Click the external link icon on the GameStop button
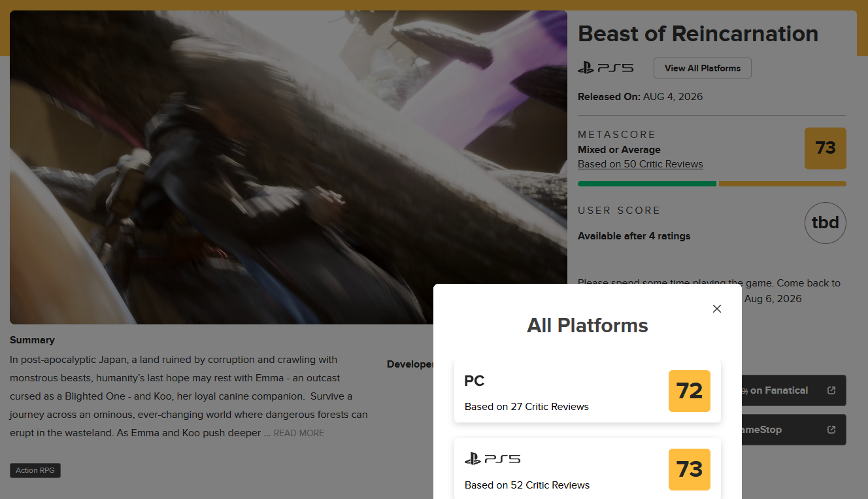Screen dimensions: 868x499 point(831,430)
